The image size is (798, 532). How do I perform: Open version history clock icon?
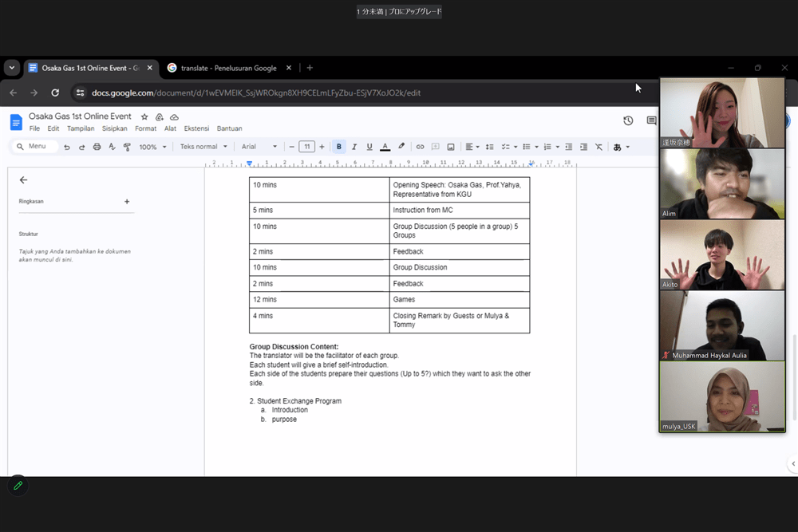coord(628,120)
